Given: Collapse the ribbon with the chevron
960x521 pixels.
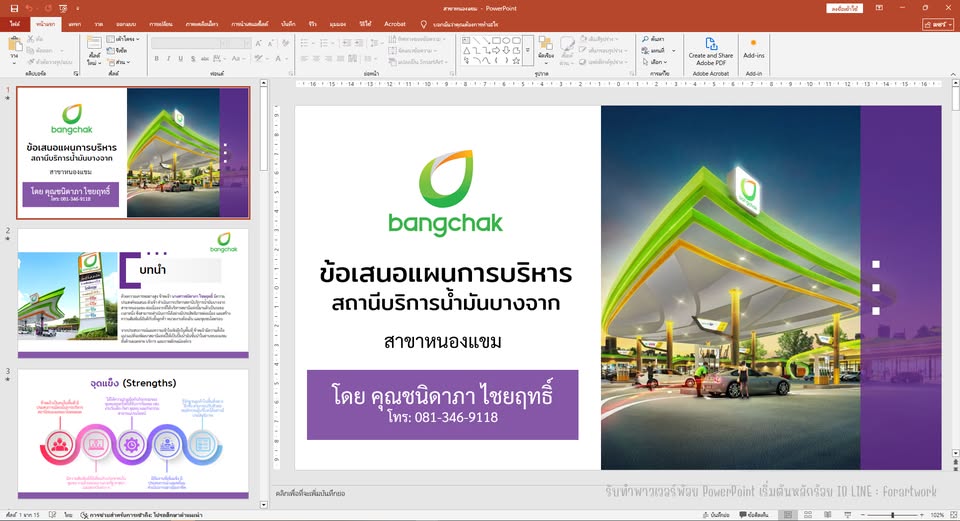Looking at the screenshot, I should (x=953, y=73).
